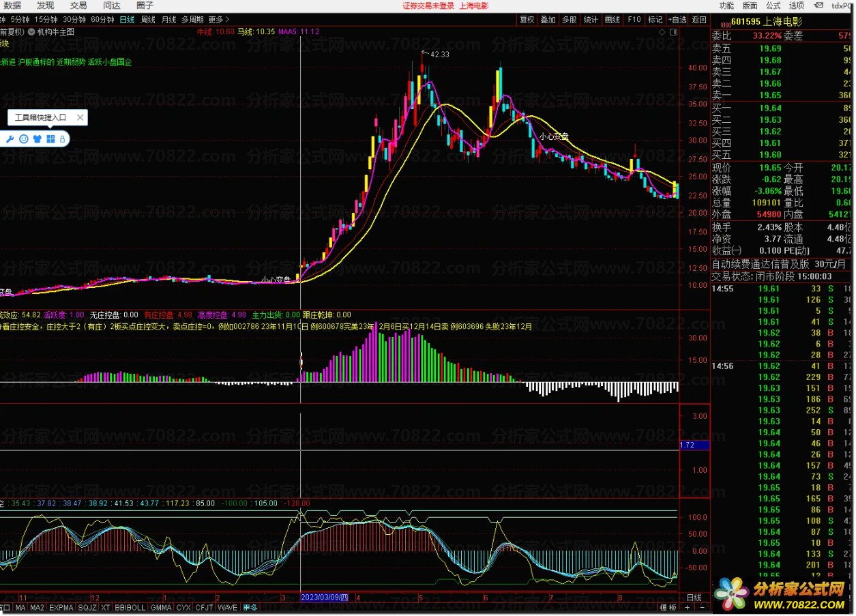Click the mail envelope icon at top right

[x=819, y=5]
